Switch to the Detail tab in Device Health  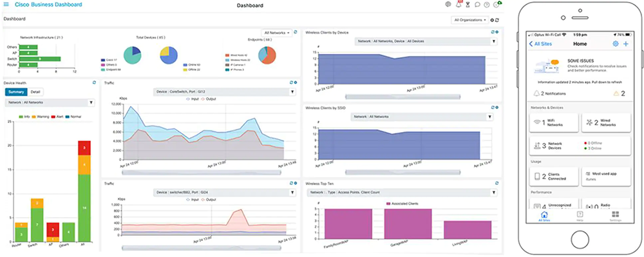click(x=35, y=91)
